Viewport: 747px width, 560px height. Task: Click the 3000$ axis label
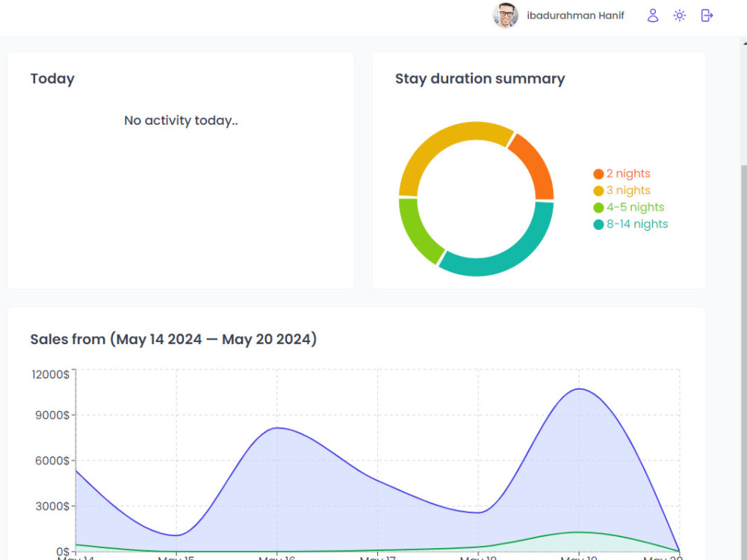point(52,506)
